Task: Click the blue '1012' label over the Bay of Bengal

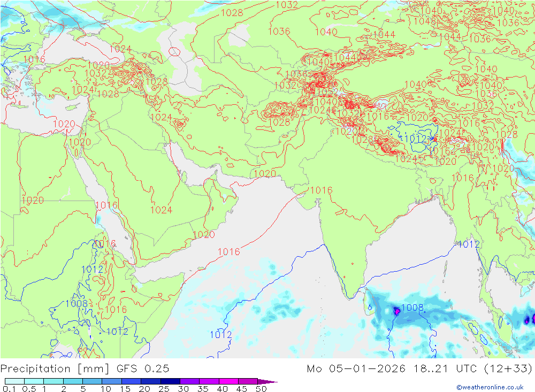Action: 469,244
